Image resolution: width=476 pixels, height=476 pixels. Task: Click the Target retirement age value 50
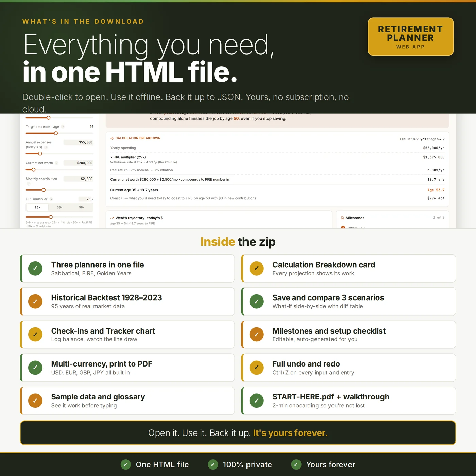[x=91, y=127]
